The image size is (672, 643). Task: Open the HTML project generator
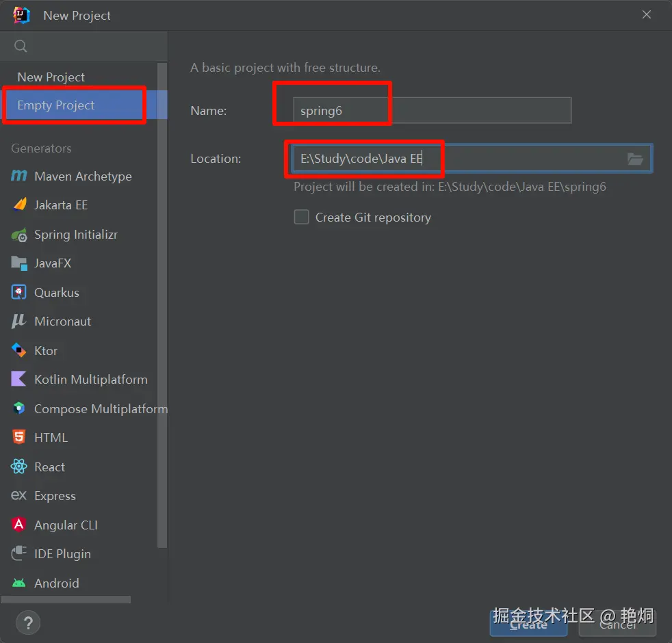tap(51, 437)
